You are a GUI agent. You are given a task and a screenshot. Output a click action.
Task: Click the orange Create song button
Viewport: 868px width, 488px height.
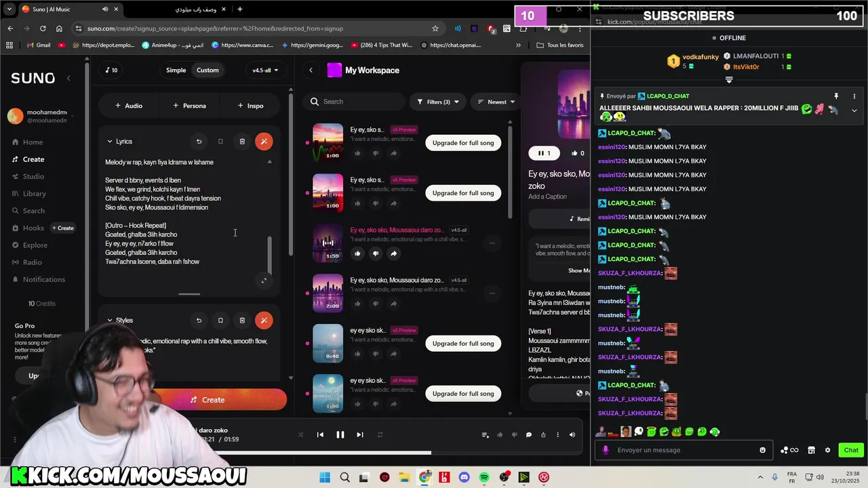tap(208, 400)
